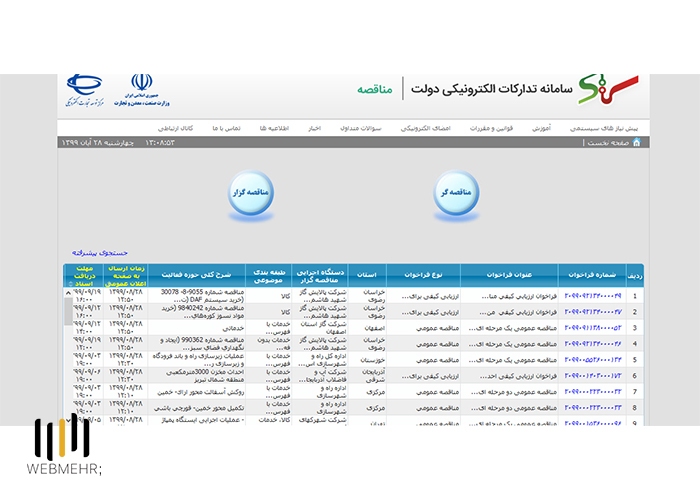Click the table scrollbar up arrow
Viewport: 700px width, 500px height.
click(x=68, y=293)
